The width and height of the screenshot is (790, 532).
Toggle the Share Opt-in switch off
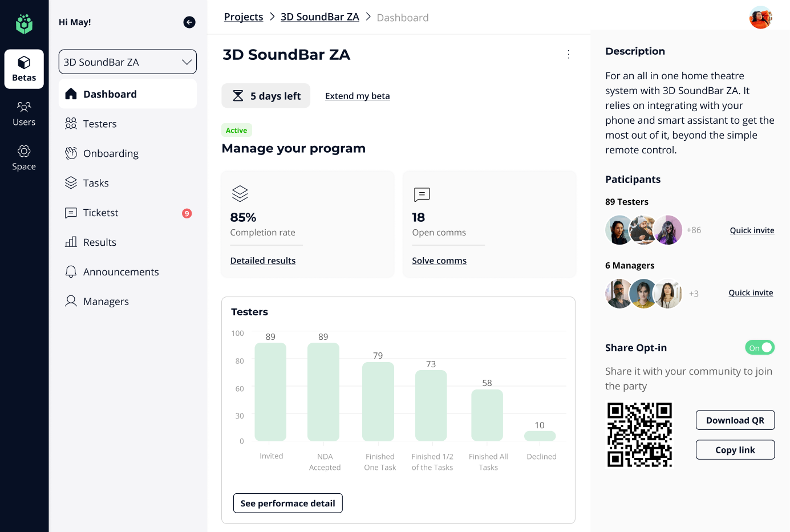759,347
